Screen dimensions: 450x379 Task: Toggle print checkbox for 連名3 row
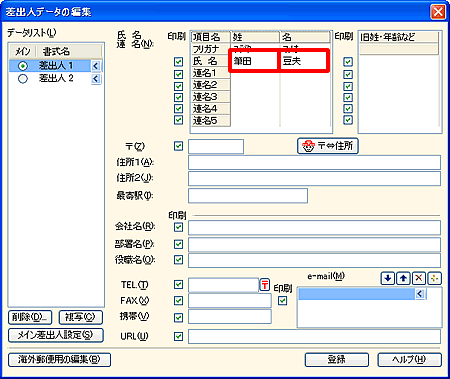(x=178, y=97)
